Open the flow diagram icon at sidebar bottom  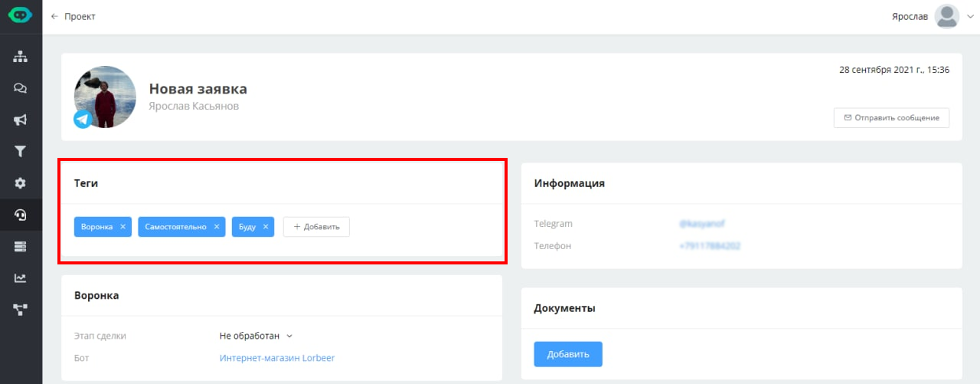(21, 310)
